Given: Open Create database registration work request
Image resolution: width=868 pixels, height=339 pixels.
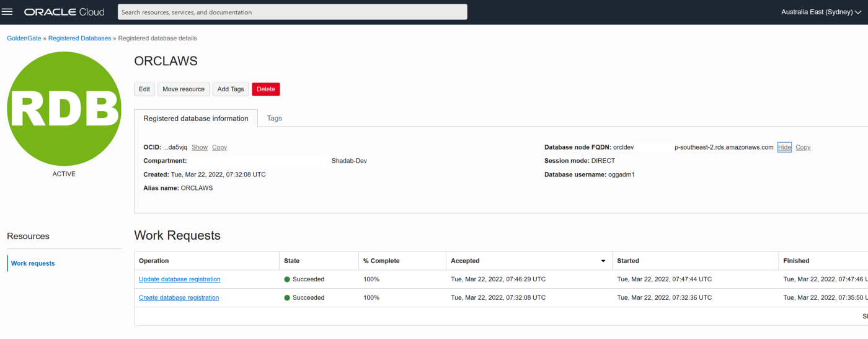Looking at the screenshot, I should coord(179,298).
